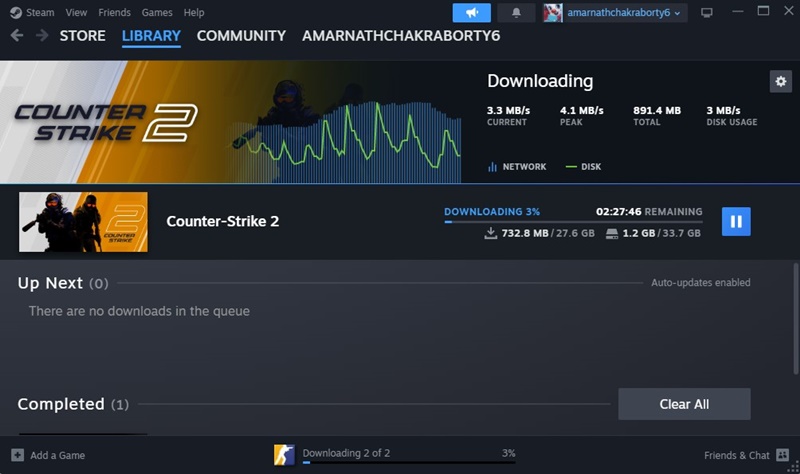Go back with the left arrow

click(17, 35)
